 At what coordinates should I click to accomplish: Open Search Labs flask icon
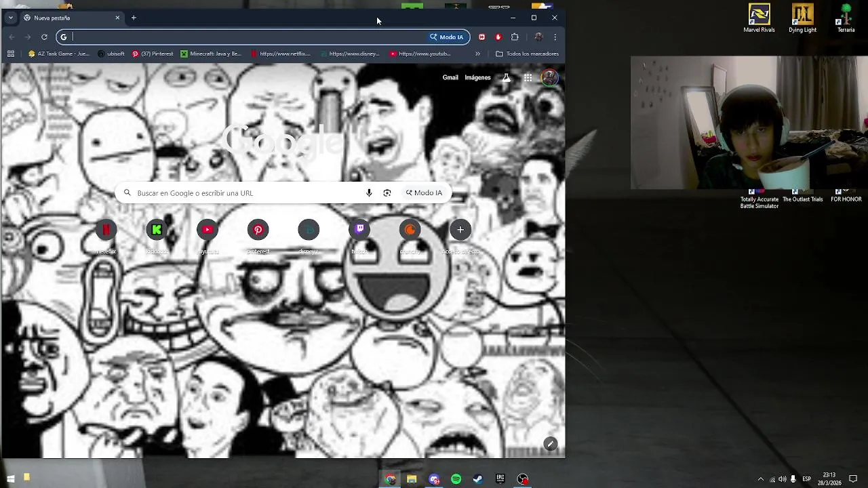coord(506,78)
